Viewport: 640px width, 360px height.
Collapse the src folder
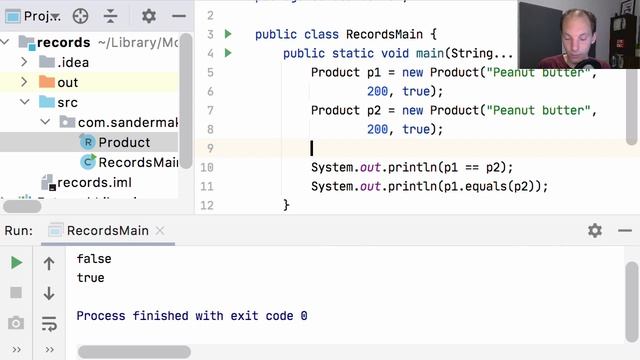(25, 102)
